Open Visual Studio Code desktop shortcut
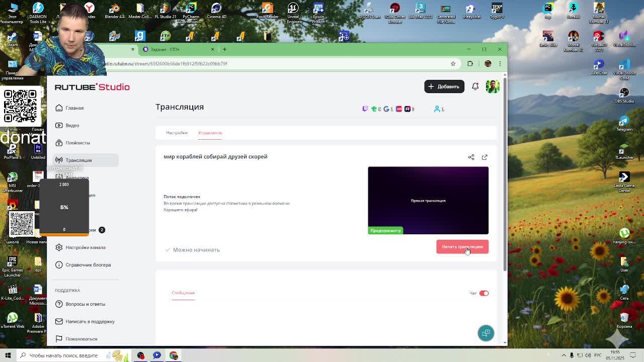644x362 pixels. point(624,69)
